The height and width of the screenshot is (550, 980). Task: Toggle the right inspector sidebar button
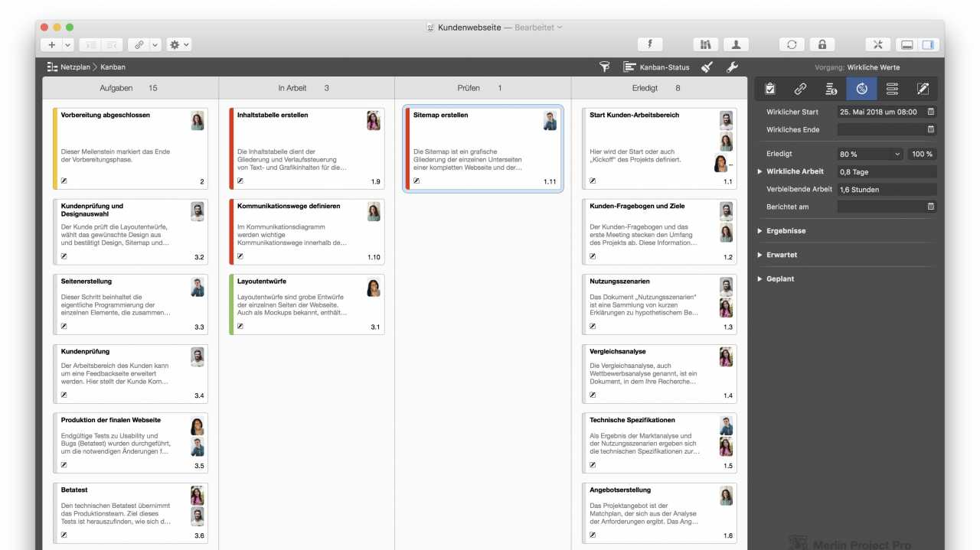click(928, 45)
